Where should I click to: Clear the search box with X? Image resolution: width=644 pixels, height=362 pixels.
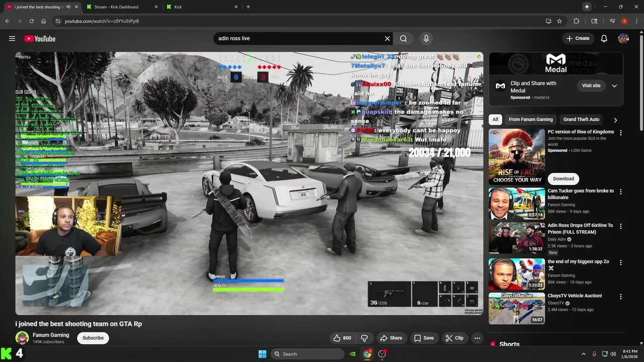(387, 39)
